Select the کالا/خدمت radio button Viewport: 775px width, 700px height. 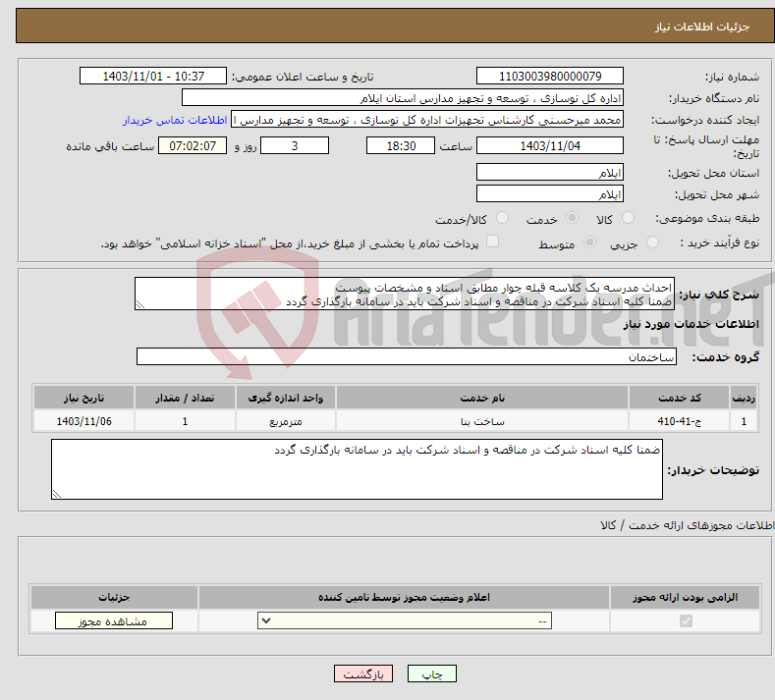pyautogui.click(x=502, y=218)
